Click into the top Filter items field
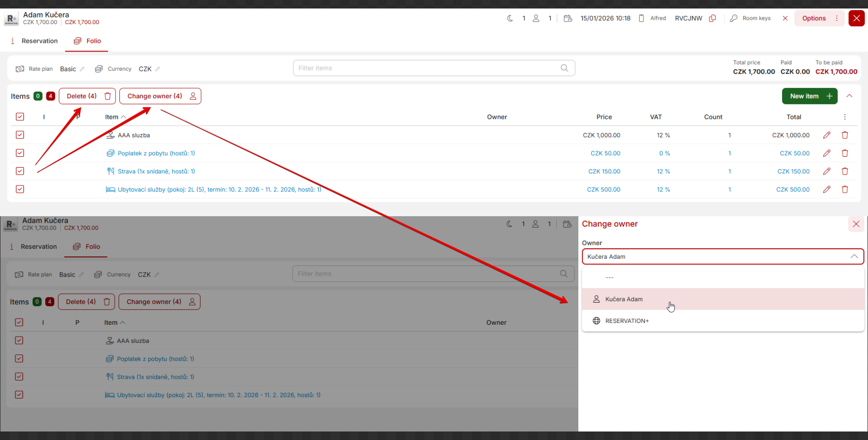The height and width of the screenshot is (440, 868). tap(425, 68)
